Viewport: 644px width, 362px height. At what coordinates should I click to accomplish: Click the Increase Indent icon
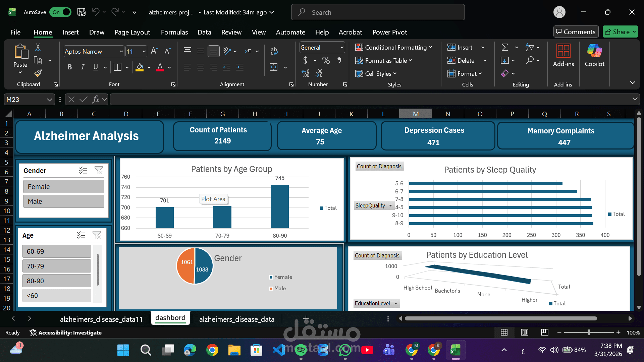click(x=240, y=67)
